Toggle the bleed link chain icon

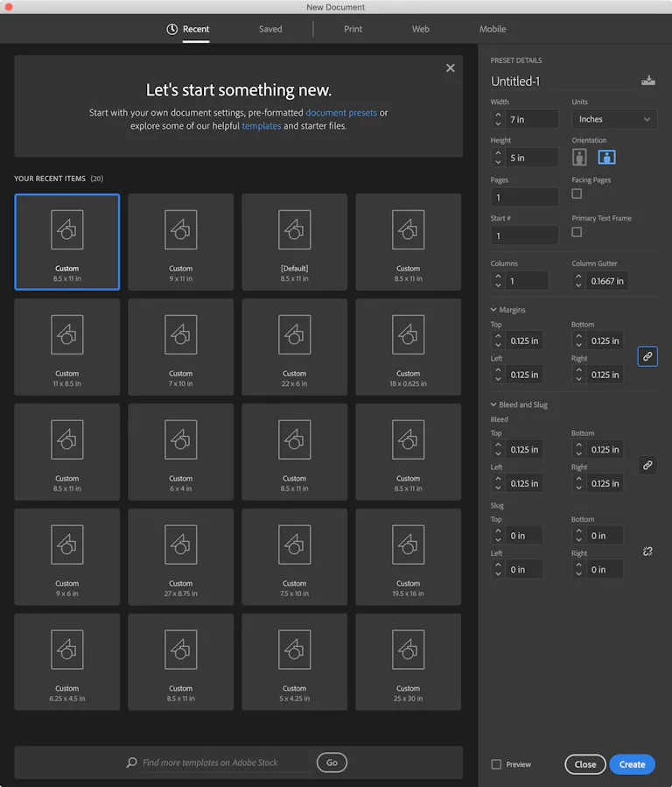coord(647,465)
